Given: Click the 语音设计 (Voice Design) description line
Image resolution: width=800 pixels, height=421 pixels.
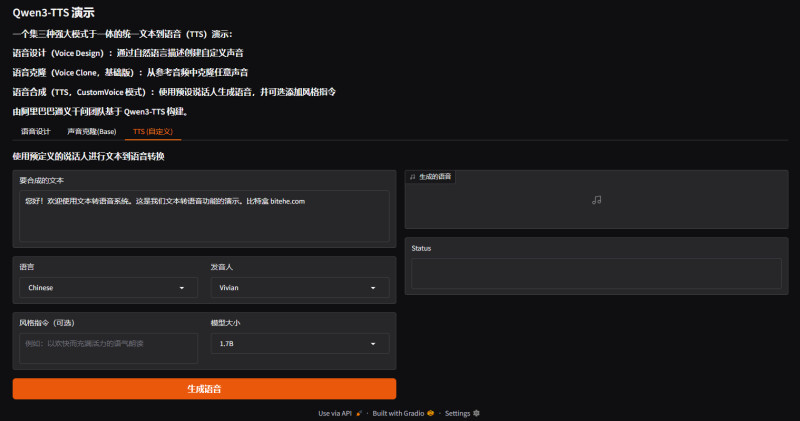Looking at the screenshot, I should (x=128, y=53).
